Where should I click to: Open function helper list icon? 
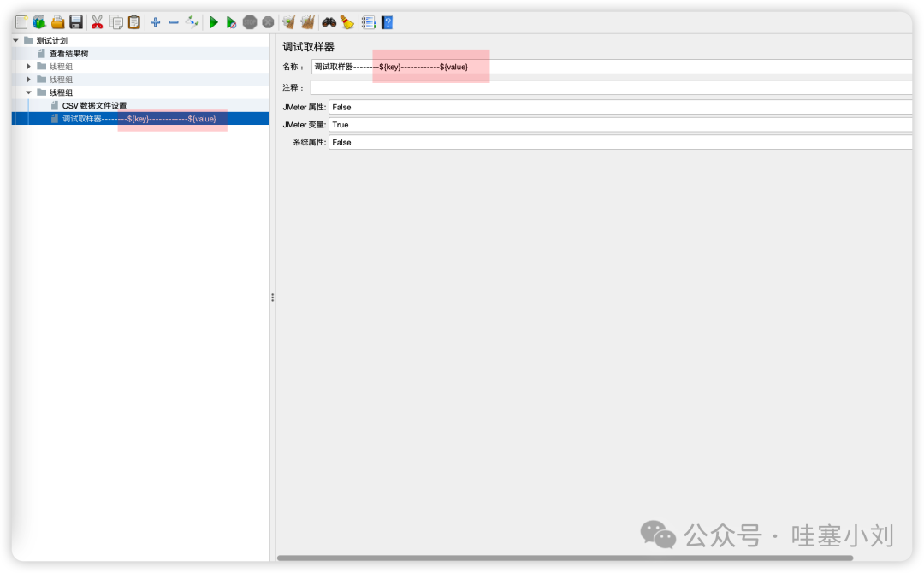click(x=368, y=22)
